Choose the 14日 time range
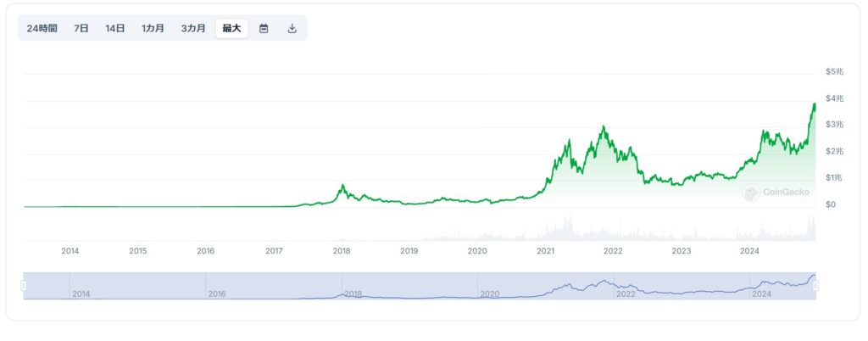868x341 pixels. pyautogui.click(x=115, y=28)
